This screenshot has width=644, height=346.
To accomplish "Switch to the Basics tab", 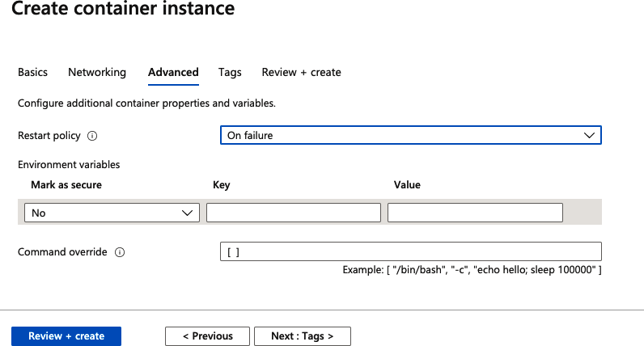I will click(x=32, y=72).
